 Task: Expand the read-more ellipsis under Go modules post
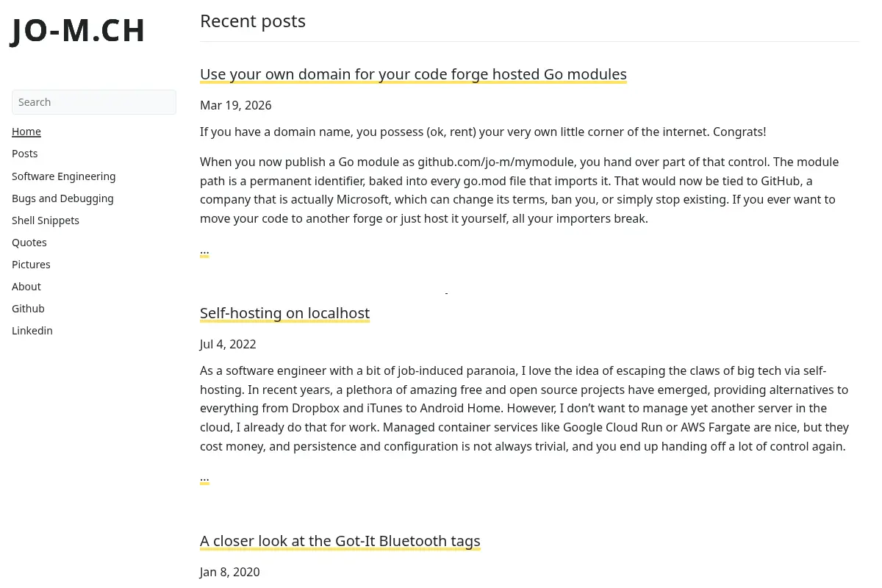(204, 251)
